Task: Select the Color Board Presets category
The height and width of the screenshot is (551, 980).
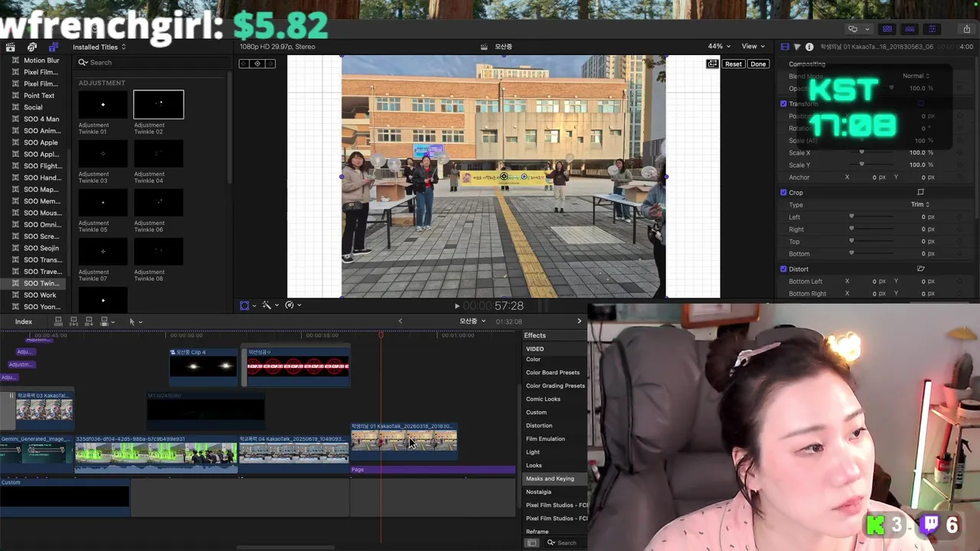Action: [x=553, y=373]
